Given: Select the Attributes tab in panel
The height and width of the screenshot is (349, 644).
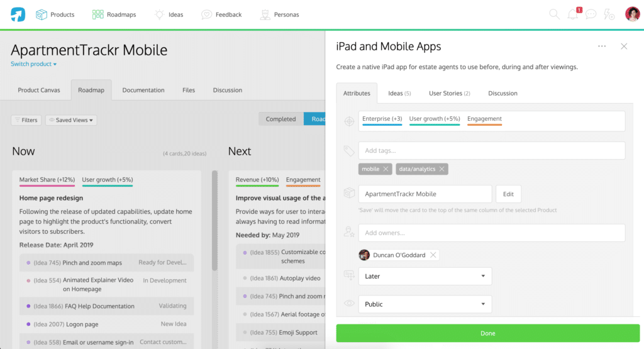Looking at the screenshot, I should [357, 93].
